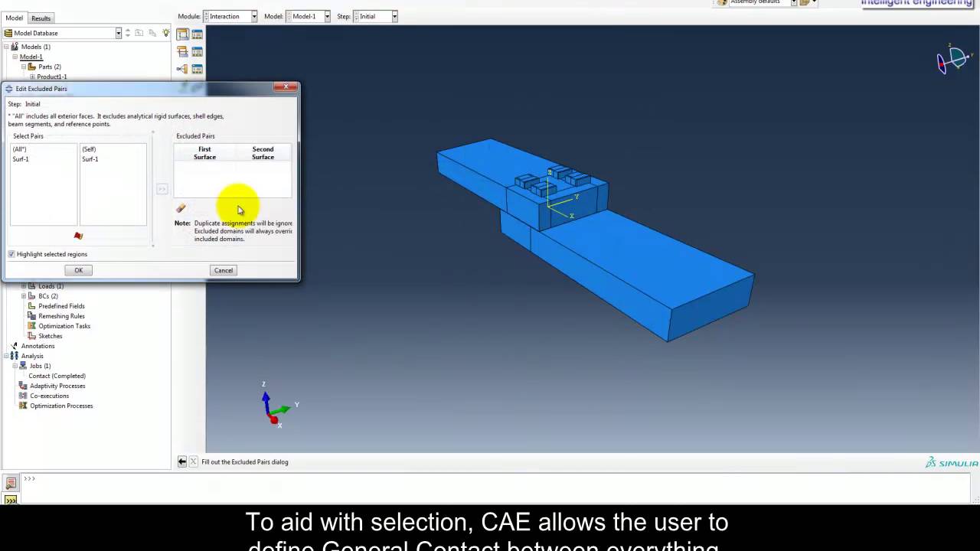Viewport: 980px width, 551px height.
Task: Click the back arrow in the prompt area
Action: [182, 461]
